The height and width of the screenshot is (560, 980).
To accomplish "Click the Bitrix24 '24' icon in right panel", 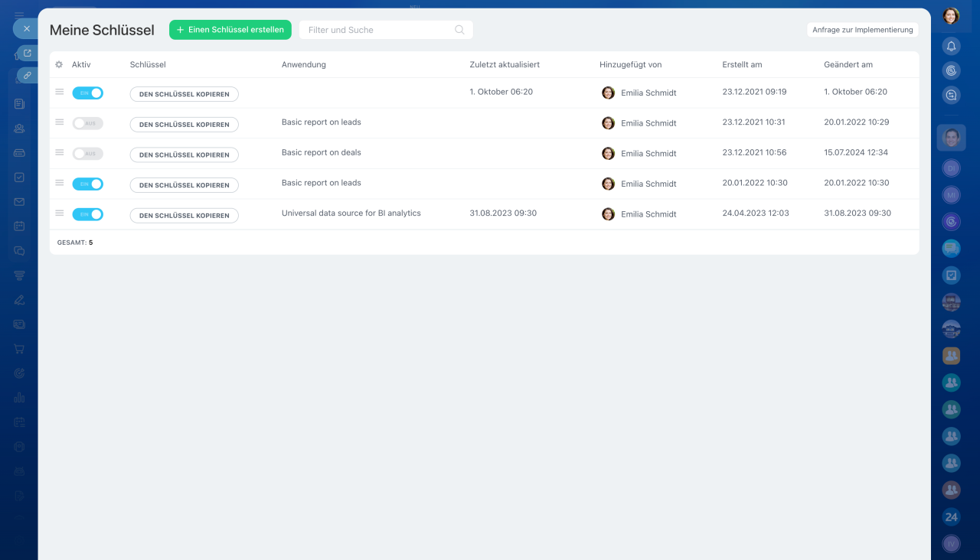I will click(951, 517).
